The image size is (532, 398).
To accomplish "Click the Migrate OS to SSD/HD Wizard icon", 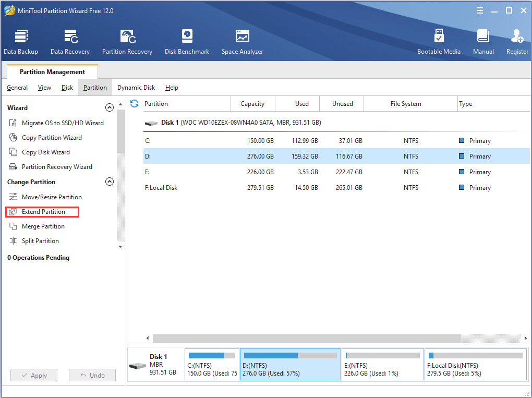I will tap(13, 123).
